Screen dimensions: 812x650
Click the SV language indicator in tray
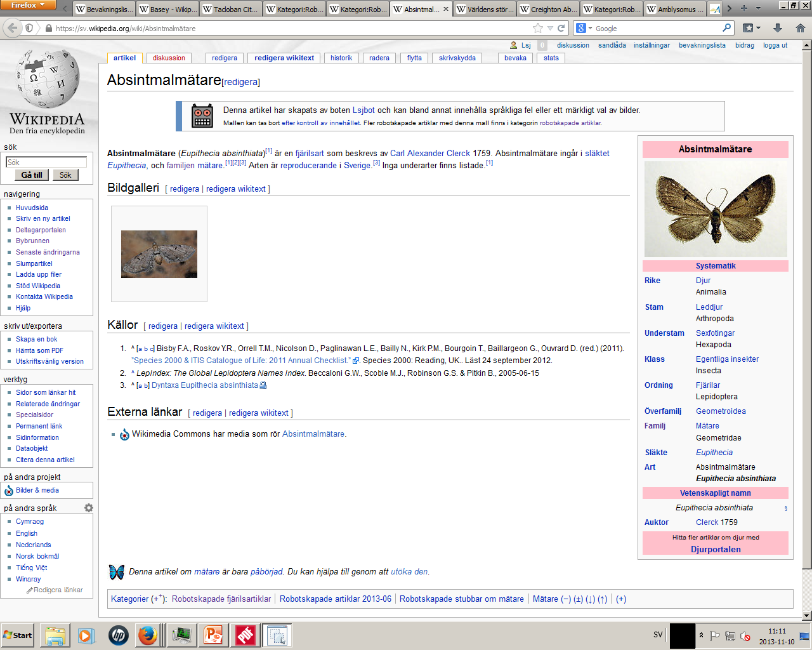658,635
